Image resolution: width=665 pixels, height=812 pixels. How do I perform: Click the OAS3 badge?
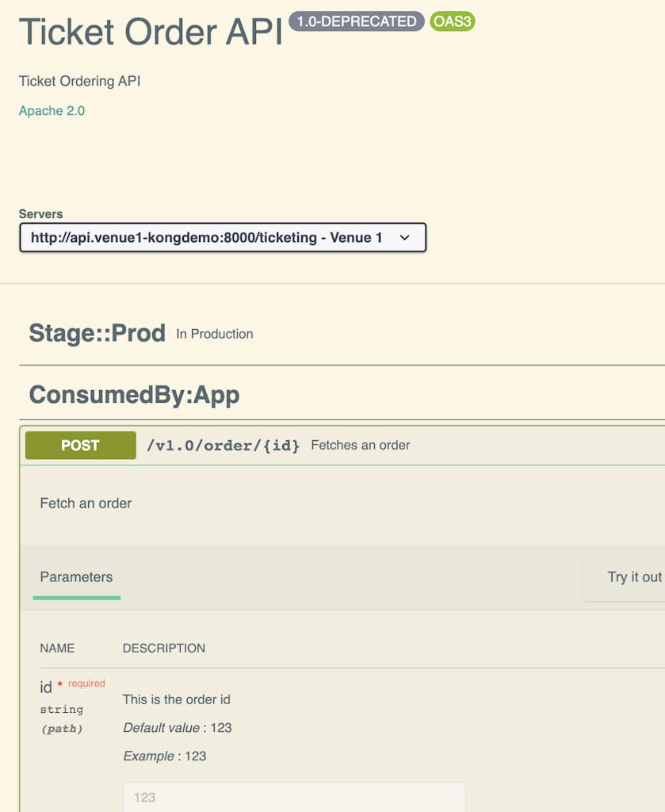453,21
